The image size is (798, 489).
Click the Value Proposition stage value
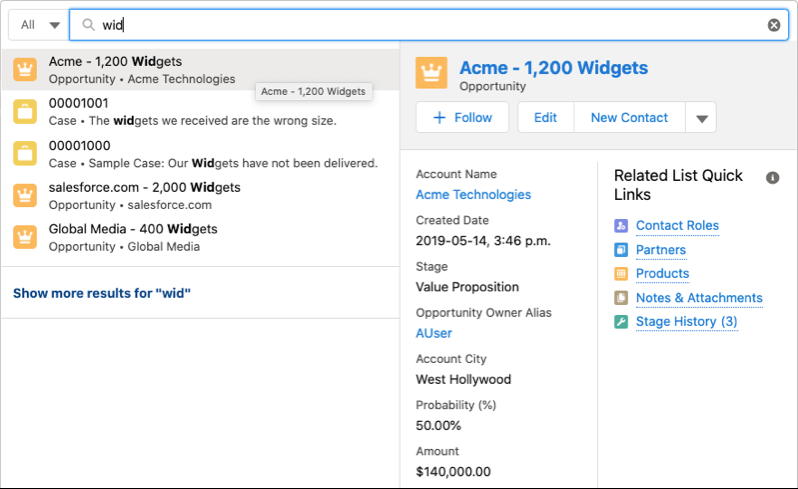(x=467, y=287)
